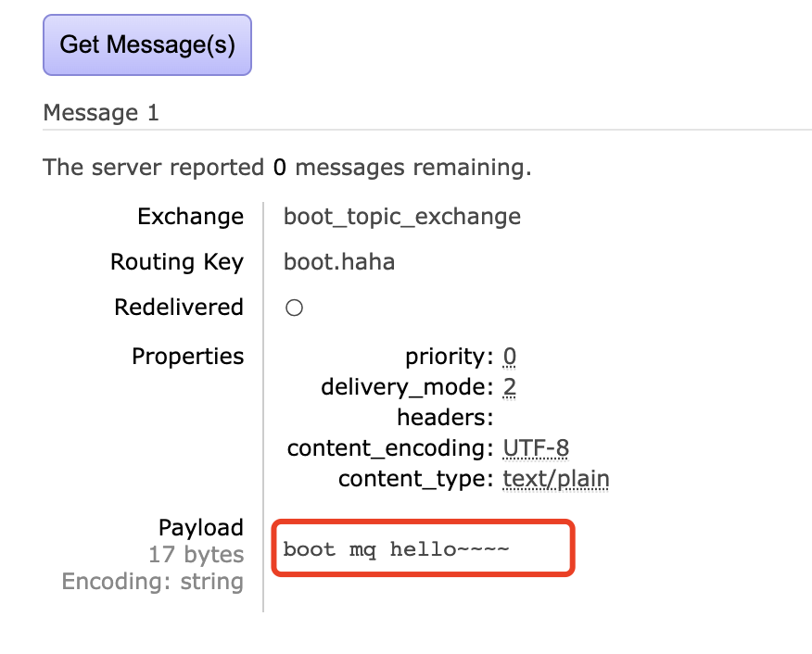The image size is (812, 654).
Task: Click the priority value 0
Action: [509, 357]
